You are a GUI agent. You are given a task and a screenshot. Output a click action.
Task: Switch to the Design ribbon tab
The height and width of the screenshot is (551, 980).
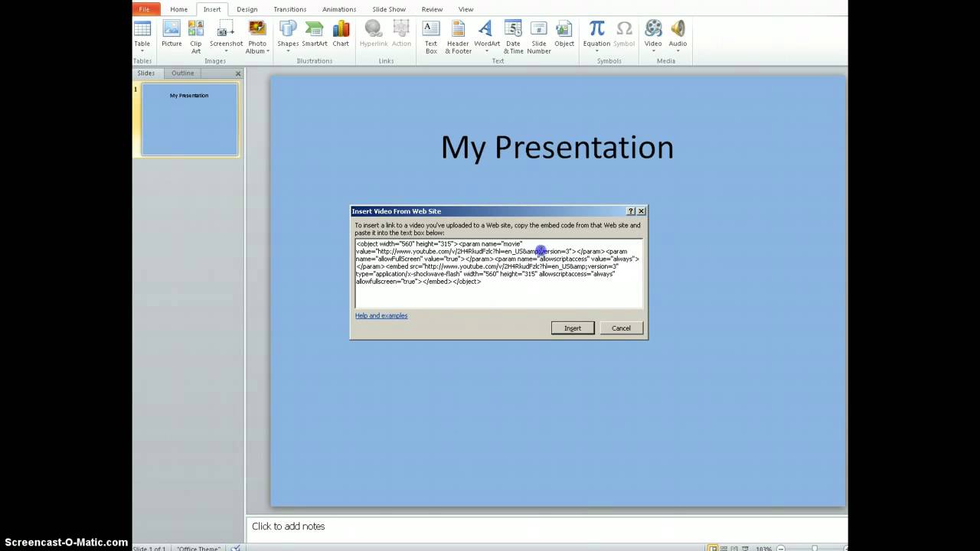[247, 9]
